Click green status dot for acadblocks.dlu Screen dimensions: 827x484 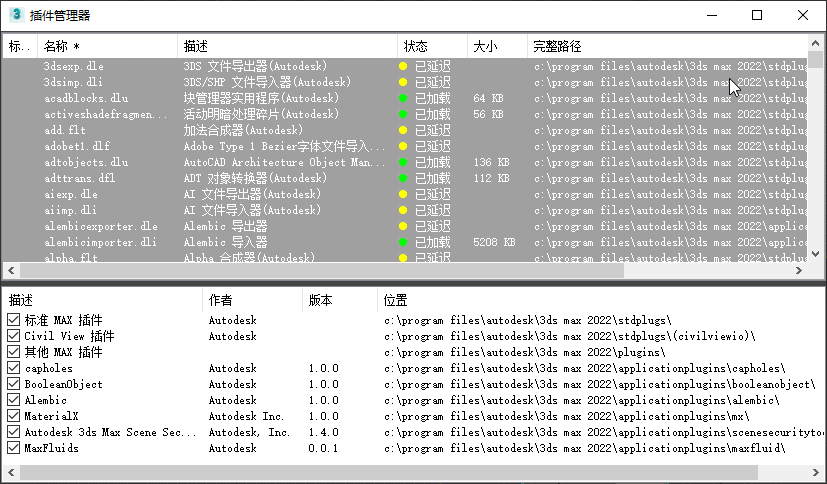pos(403,98)
